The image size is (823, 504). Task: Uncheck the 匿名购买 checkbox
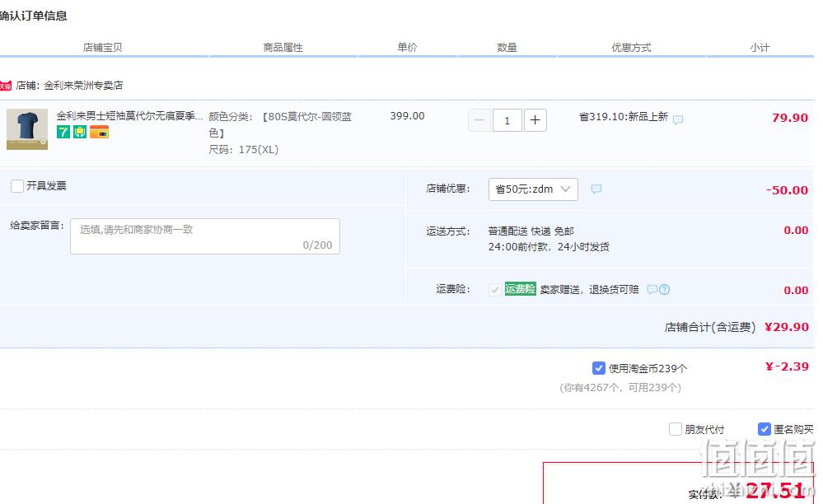pyautogui.click(x=765, y=429)
